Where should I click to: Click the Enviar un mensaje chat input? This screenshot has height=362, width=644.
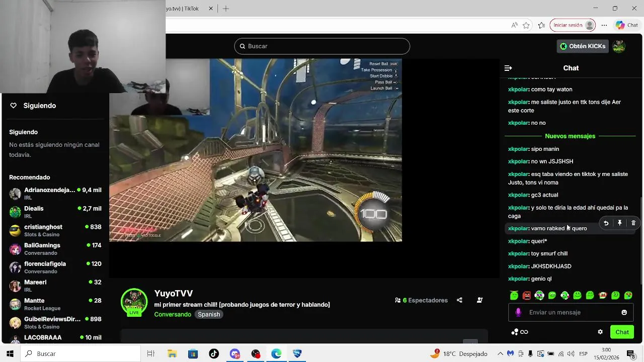pos(571,312)
